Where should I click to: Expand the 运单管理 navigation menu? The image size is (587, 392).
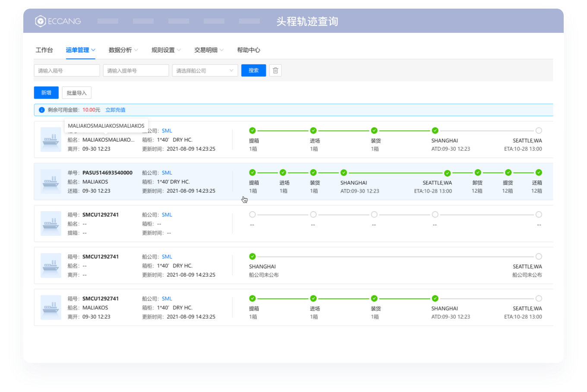pos(81,50)
